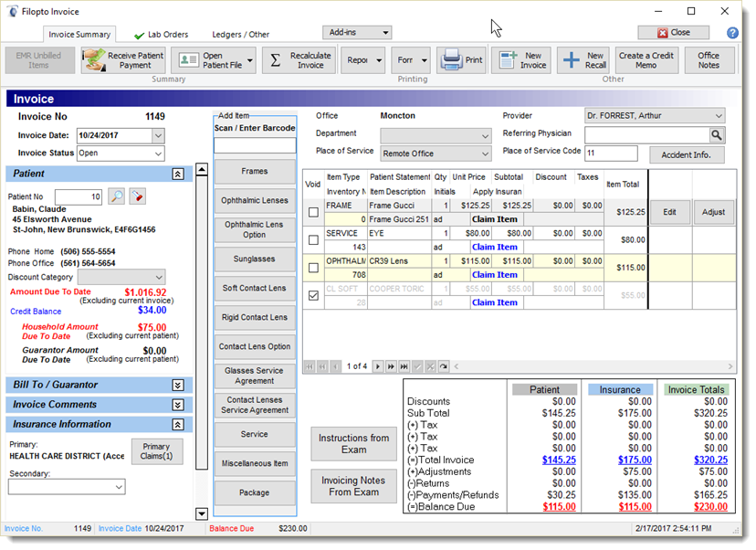
Task: Click Adjust button for FRAME item
Action: coord(714,212)
